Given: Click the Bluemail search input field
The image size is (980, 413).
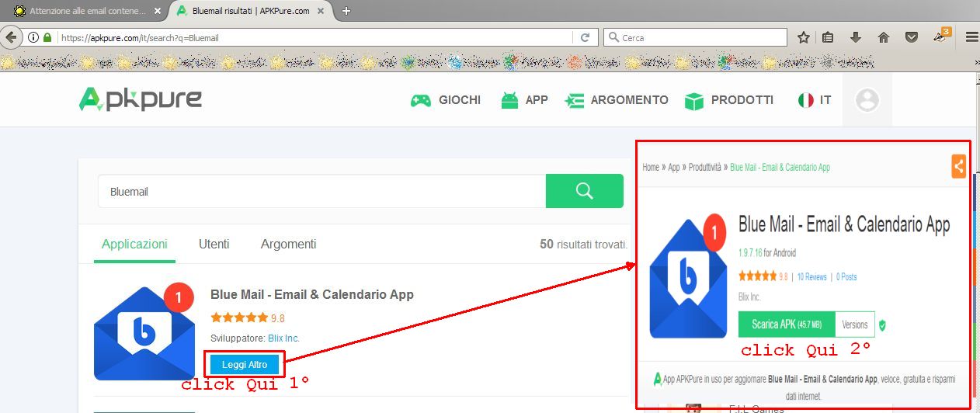Looking at the screenshot, I should tap(321, 191).
